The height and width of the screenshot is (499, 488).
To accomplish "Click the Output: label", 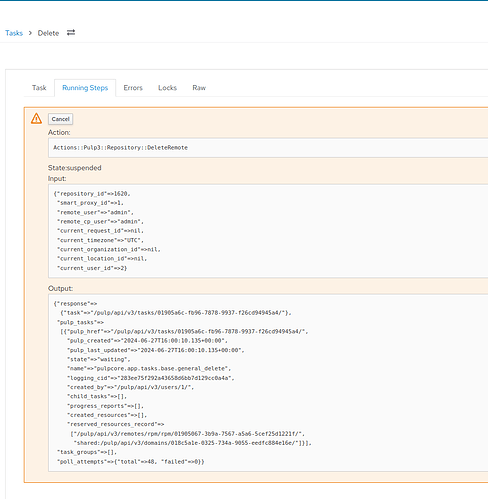I will click(x=60, y=288).
